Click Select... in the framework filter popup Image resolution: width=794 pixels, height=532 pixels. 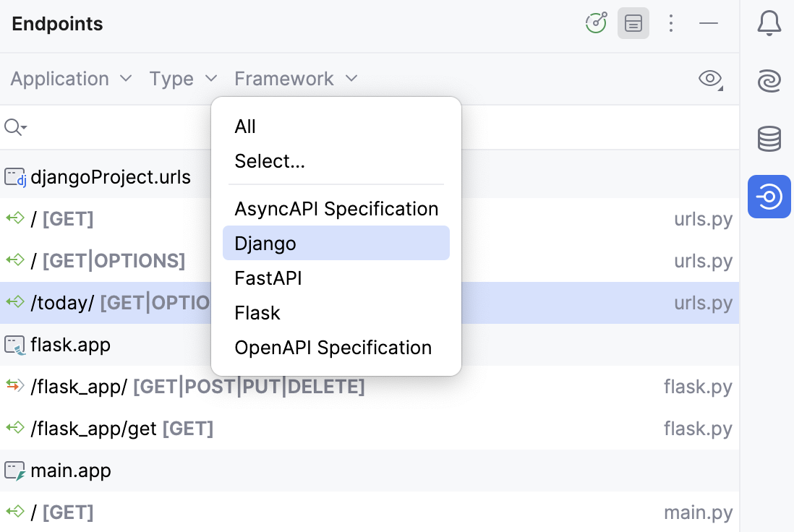click(270, 161)
